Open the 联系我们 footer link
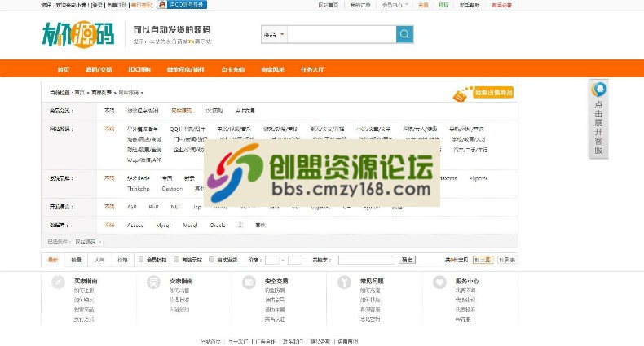The height and width of the screenshot is (346, 644). coord(293,341)
